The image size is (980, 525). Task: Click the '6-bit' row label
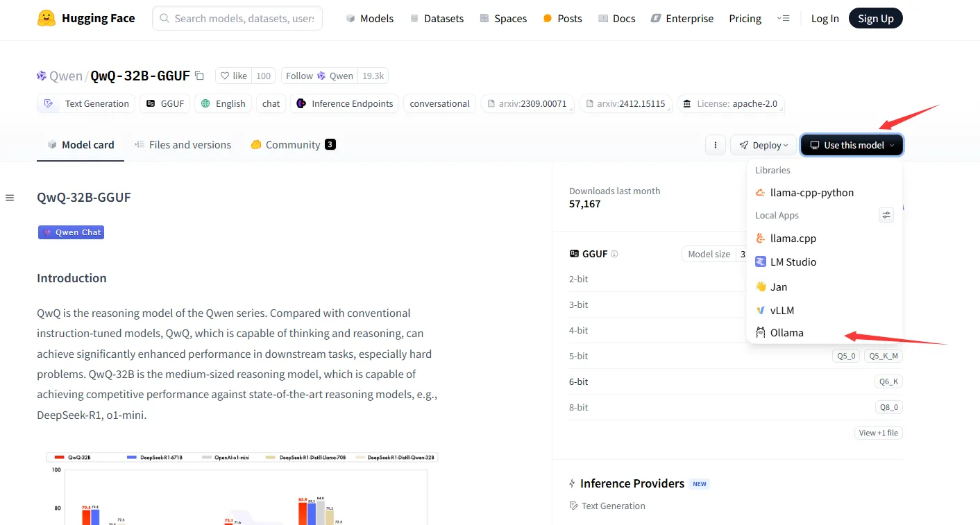(x=579, y=381)
